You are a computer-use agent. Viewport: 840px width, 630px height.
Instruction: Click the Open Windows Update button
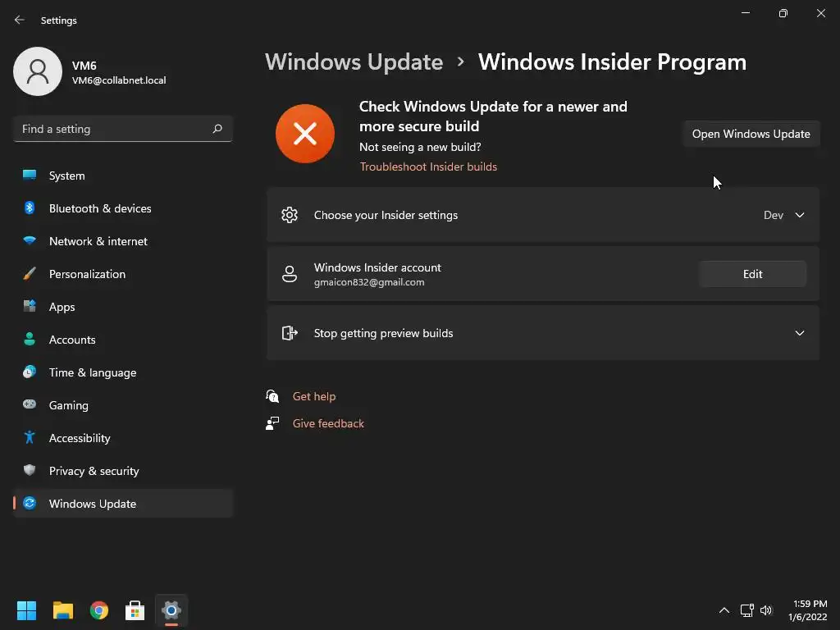pyautogui.click(x=751, y=134)
